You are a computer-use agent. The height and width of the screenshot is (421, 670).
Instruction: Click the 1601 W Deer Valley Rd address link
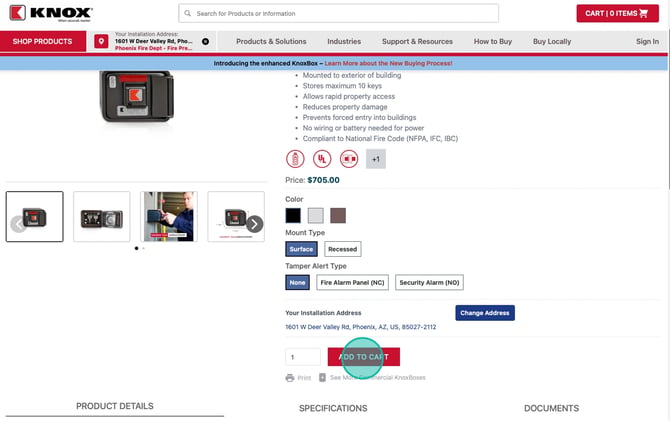[361, 327]
